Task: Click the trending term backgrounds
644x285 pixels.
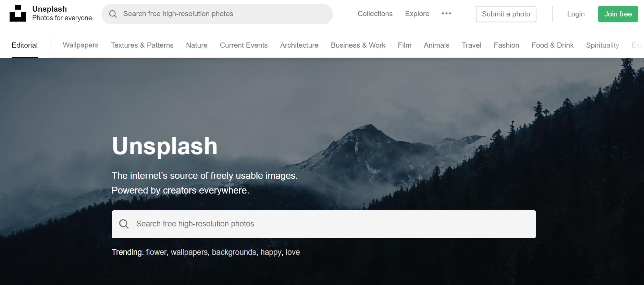Action: click(234, 252)
